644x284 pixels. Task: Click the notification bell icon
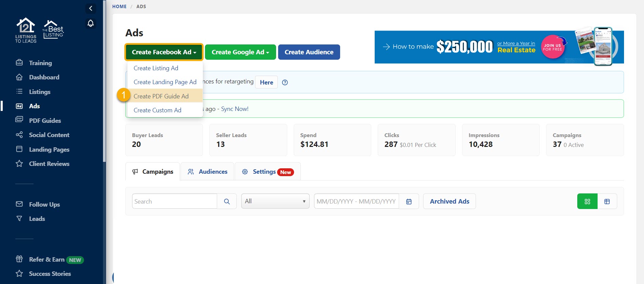90,23
